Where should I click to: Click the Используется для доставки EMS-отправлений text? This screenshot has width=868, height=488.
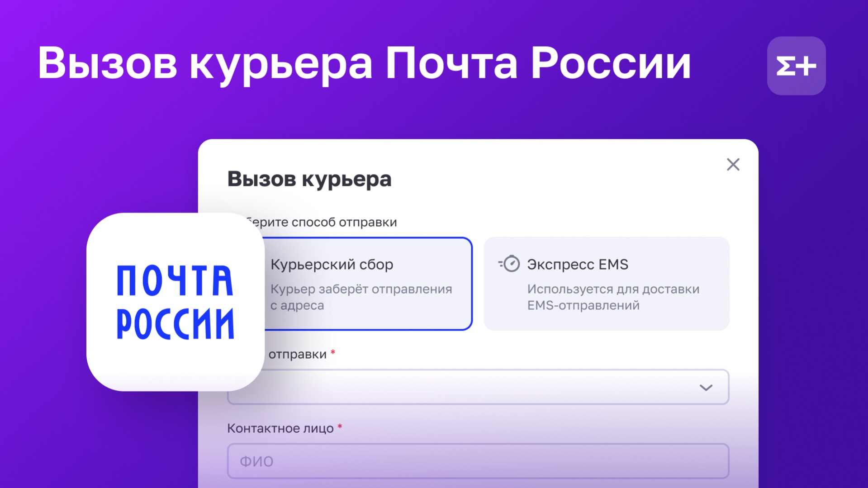point(613,297)
